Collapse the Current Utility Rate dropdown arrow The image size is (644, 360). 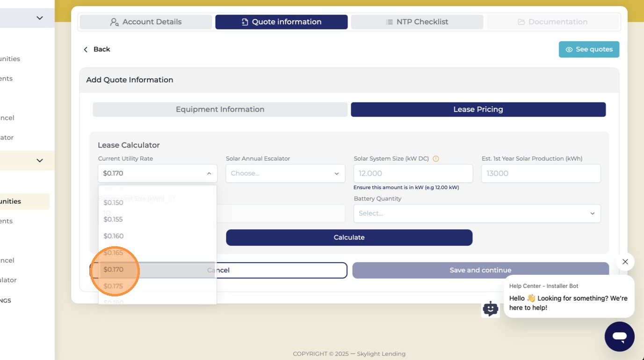209,174
